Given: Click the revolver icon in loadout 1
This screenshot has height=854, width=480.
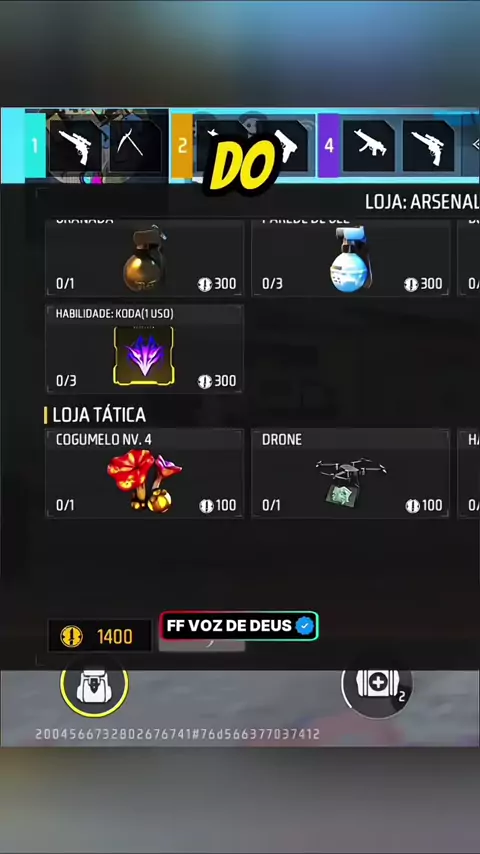Looking at the screenshot, I should tap(75, 146).
